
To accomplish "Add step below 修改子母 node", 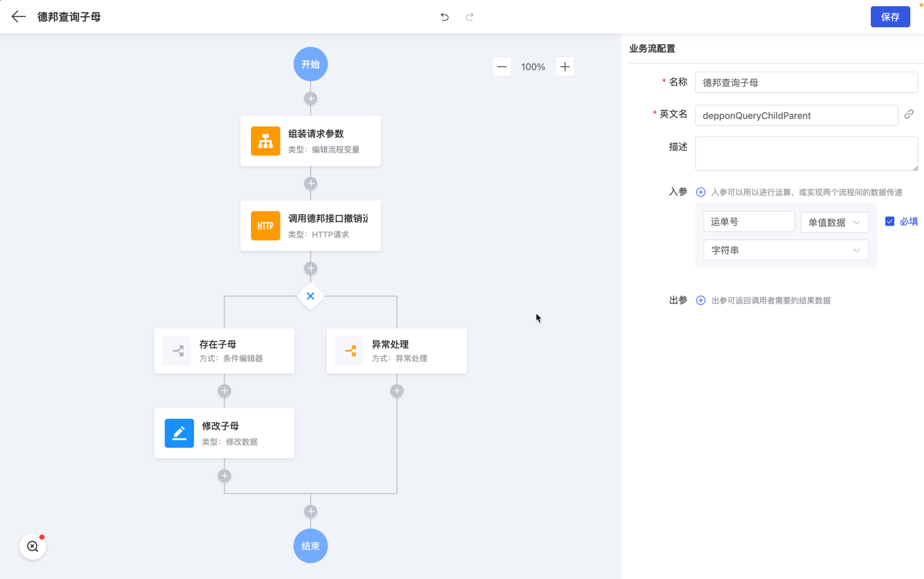I will coord(224,476).
